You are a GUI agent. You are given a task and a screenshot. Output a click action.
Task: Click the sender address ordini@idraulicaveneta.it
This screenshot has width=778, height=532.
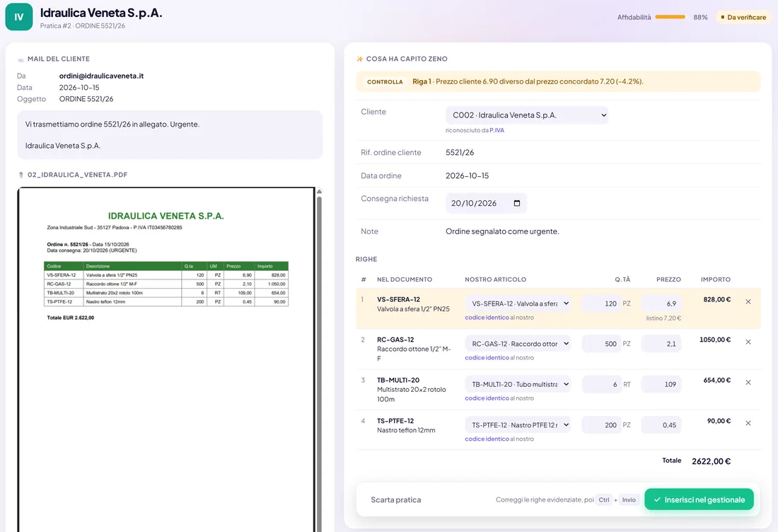point(101,76)
